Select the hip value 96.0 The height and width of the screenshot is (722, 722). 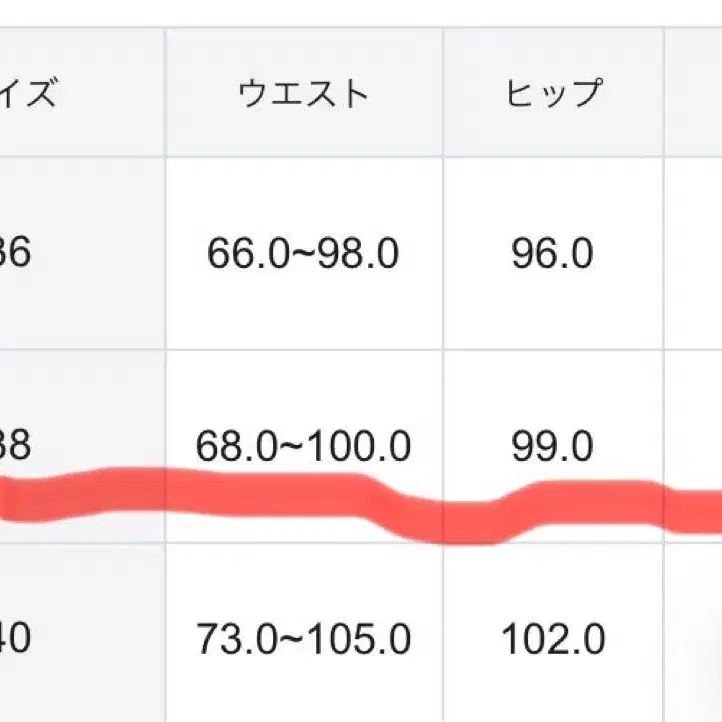553,254
